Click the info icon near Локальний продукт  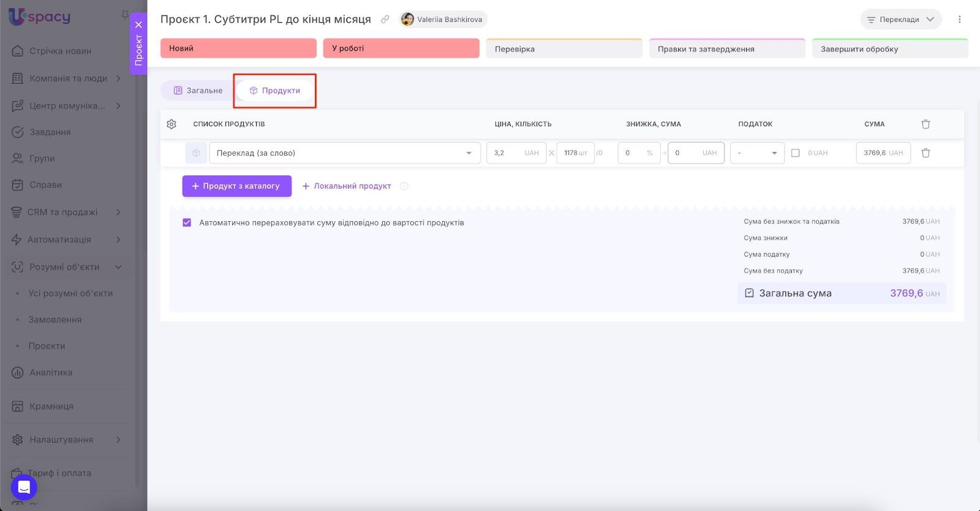click(404, 186)
